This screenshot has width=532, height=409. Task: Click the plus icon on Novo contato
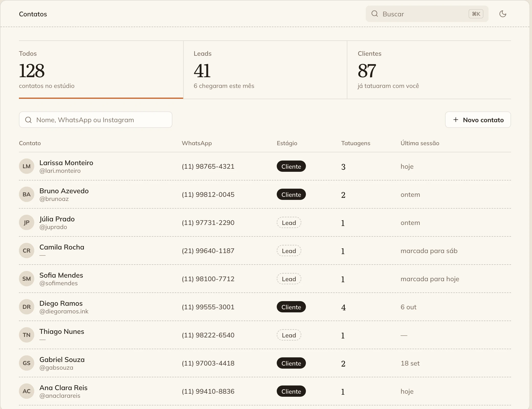tap(456, 120)
